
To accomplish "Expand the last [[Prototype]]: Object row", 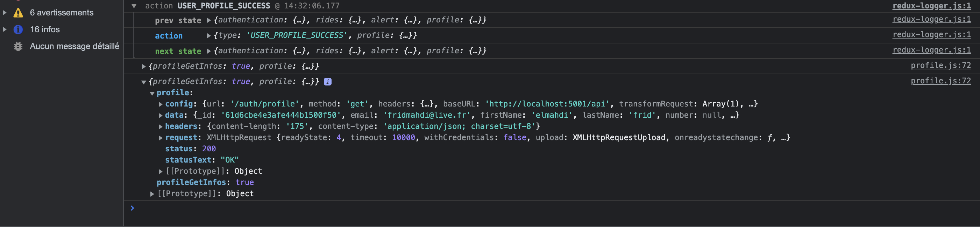I will point(152,194).
